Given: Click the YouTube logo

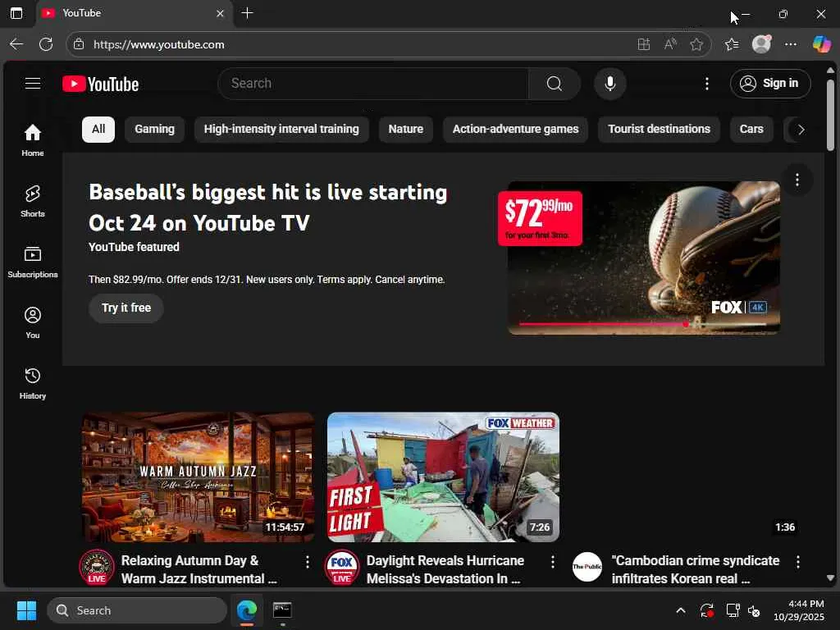Looking at the screenshot, I should point(101,84).
